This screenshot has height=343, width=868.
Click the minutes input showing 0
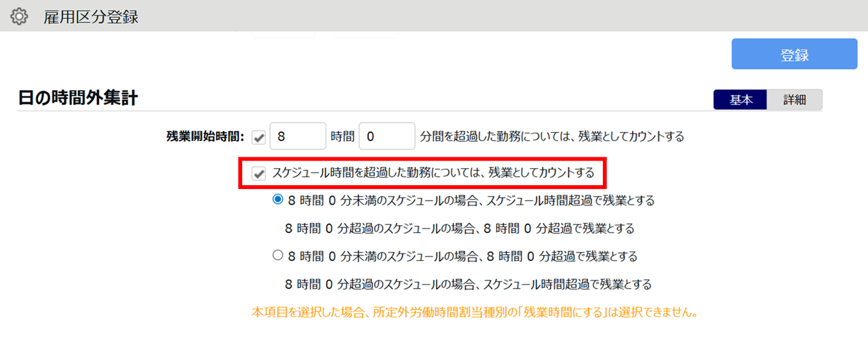point(387,136)
